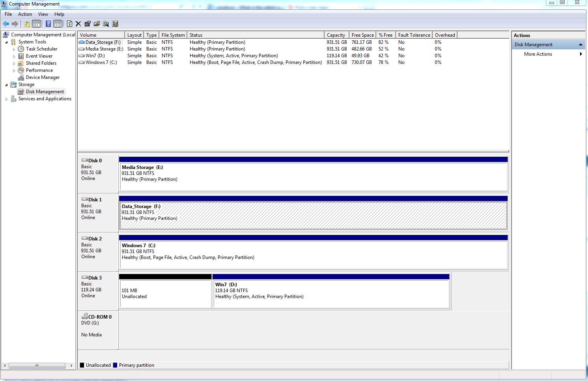Select the Performance icon in the tree

tap(21, 70)
